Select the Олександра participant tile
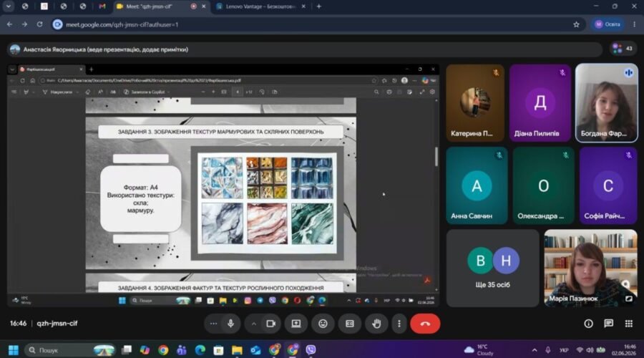644x358 pixels. [x=543, y=185]
